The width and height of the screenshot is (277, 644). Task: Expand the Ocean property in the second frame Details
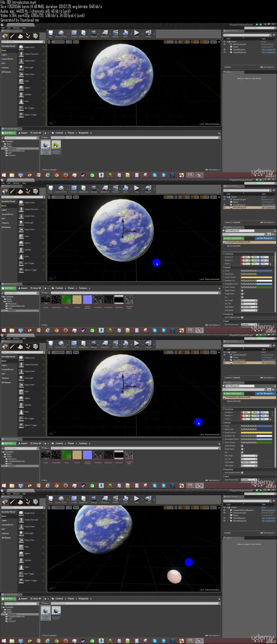pyautogui.click(x=223, y=271)
